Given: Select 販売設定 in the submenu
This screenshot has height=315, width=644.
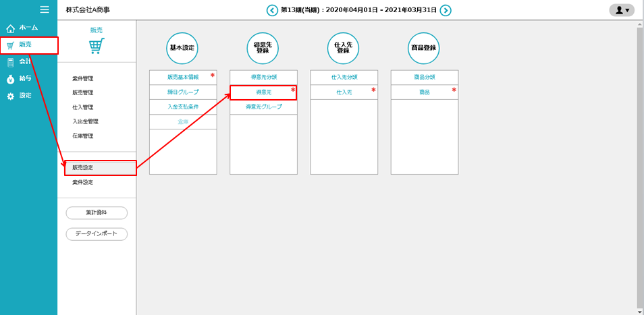Looking at the screenshot, I should coord(83,167).
